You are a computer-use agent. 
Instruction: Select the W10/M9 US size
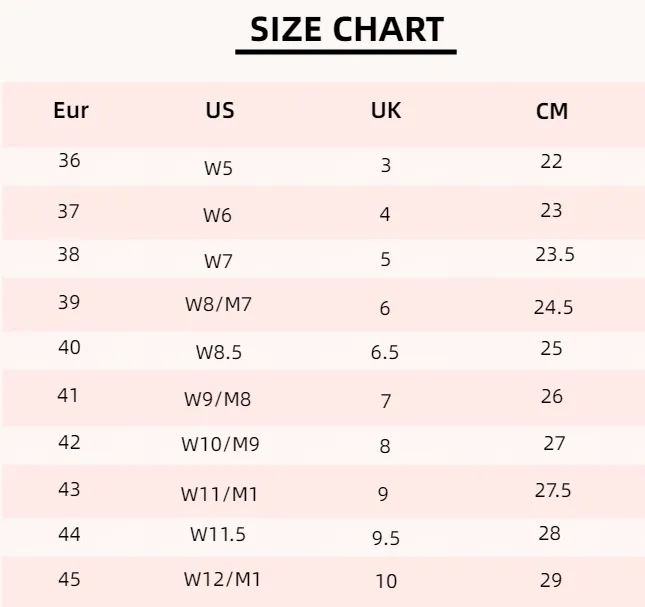coord(220,444)
